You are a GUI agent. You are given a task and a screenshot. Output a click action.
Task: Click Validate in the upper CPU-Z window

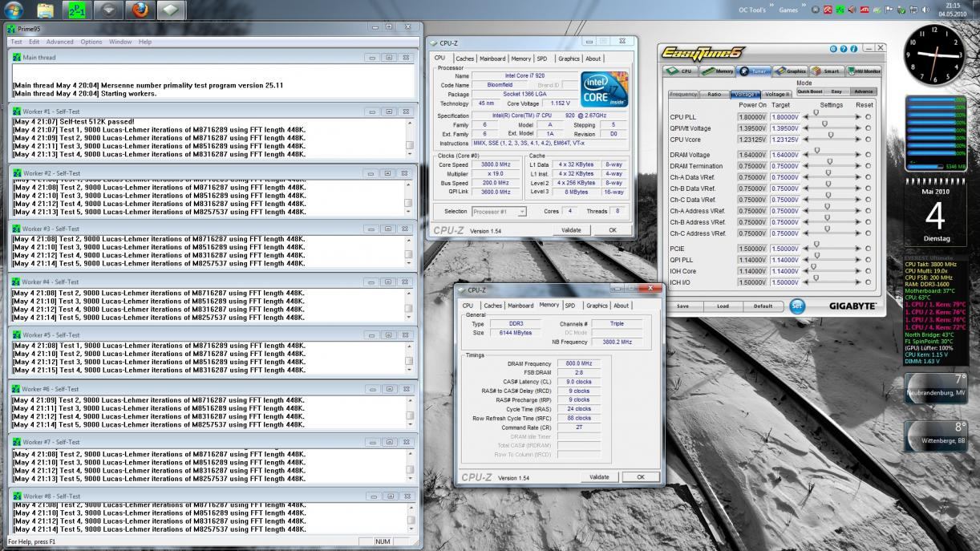[571, 230]
